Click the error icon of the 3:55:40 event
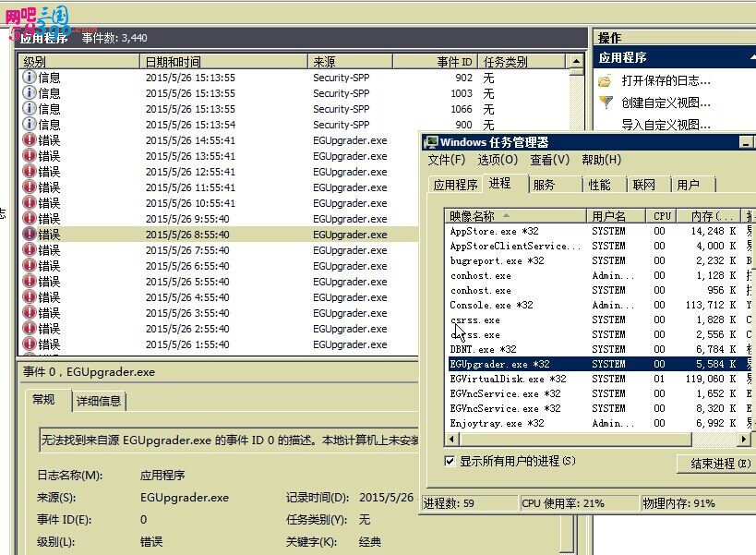The height and width of the screenshot is (555, 756). point(30,312)
